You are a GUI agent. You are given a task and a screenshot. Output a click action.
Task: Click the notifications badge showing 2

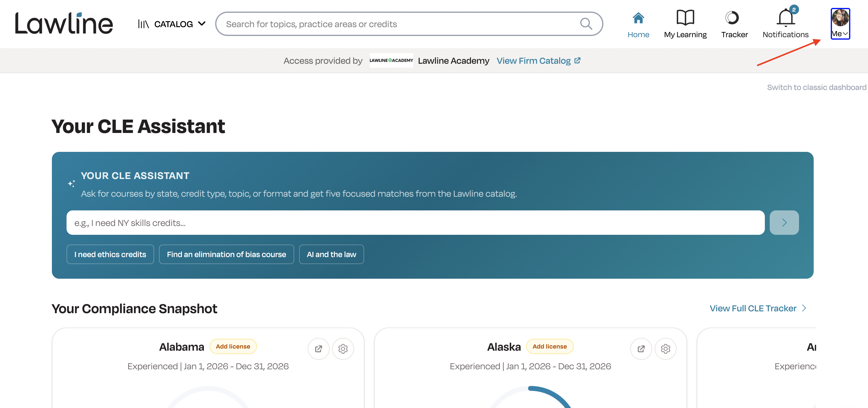click(794, 9)
